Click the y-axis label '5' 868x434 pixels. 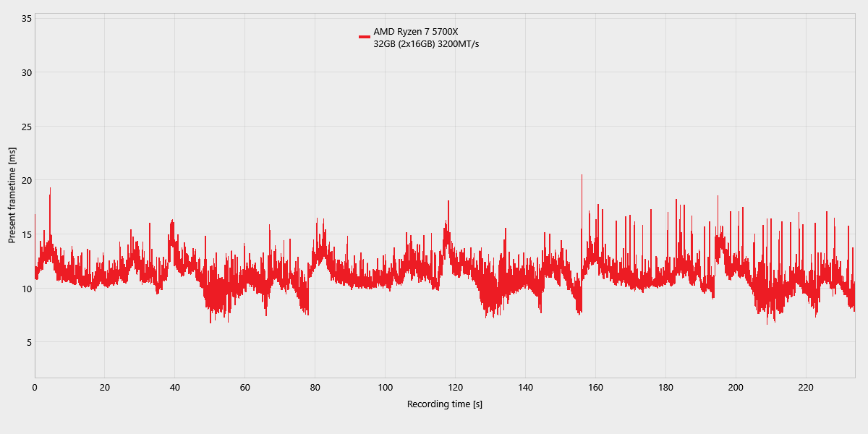[28, 342]
